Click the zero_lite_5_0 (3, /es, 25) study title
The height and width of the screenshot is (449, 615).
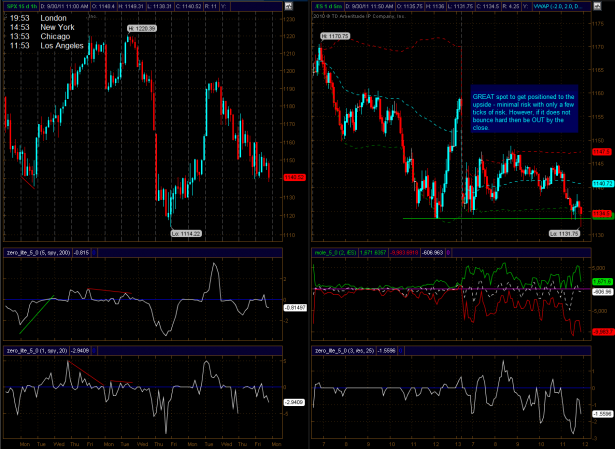(x=344, y=351)
